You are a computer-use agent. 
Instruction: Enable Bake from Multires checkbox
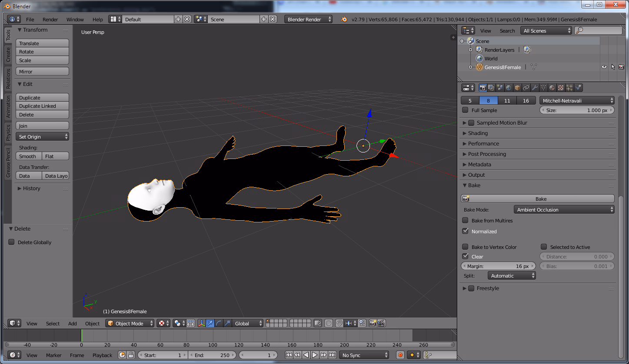[x=466, y=220]
